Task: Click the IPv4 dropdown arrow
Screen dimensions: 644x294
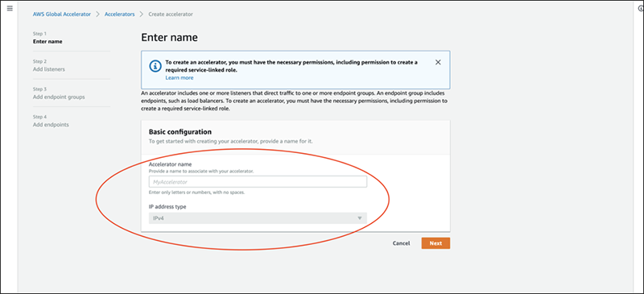Action: (x=360, y=218)
